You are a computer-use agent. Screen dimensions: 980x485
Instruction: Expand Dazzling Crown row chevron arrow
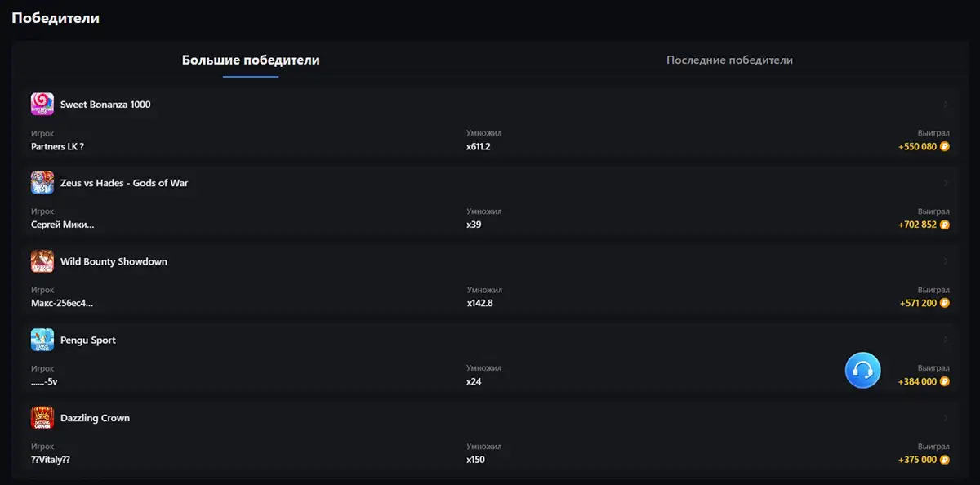click(946, 418)
